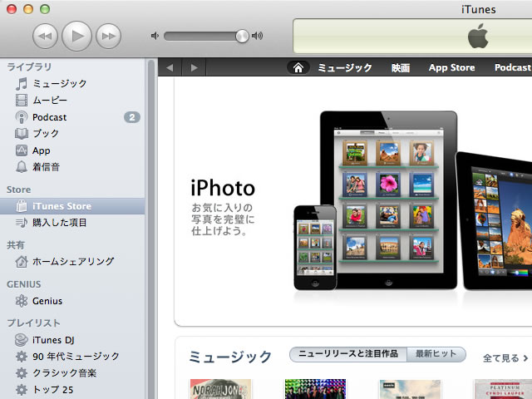Select Podcast in the library sidebar

click(72, 117)
